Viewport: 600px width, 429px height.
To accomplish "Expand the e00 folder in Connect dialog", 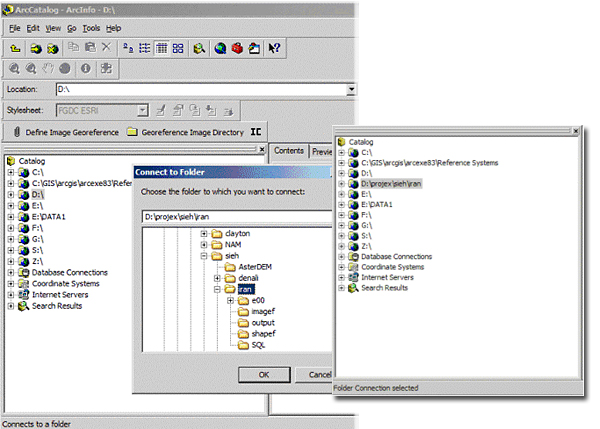I will pyautogui.click(x=230, y=300).
